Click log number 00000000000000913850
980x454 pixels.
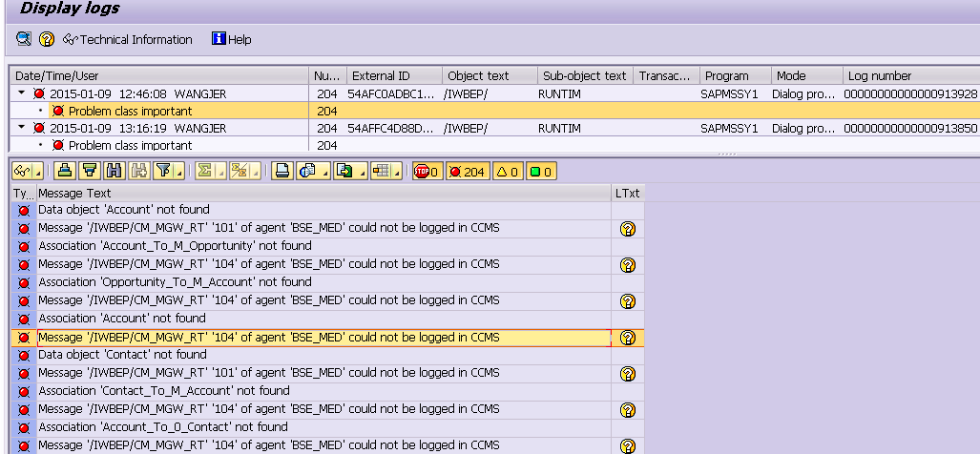pos(910,128)
